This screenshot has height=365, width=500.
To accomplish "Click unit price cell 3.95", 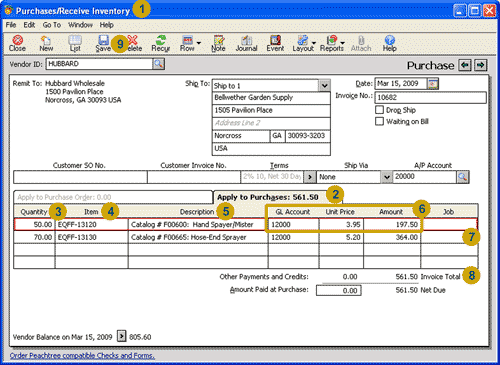I will pos(341,224).
